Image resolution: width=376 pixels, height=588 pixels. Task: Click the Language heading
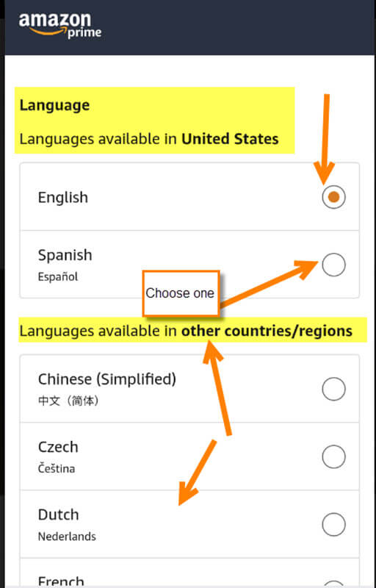[54, 105]
